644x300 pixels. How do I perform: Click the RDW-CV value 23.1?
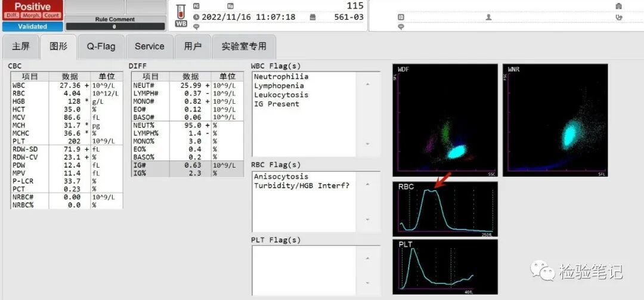72,157
